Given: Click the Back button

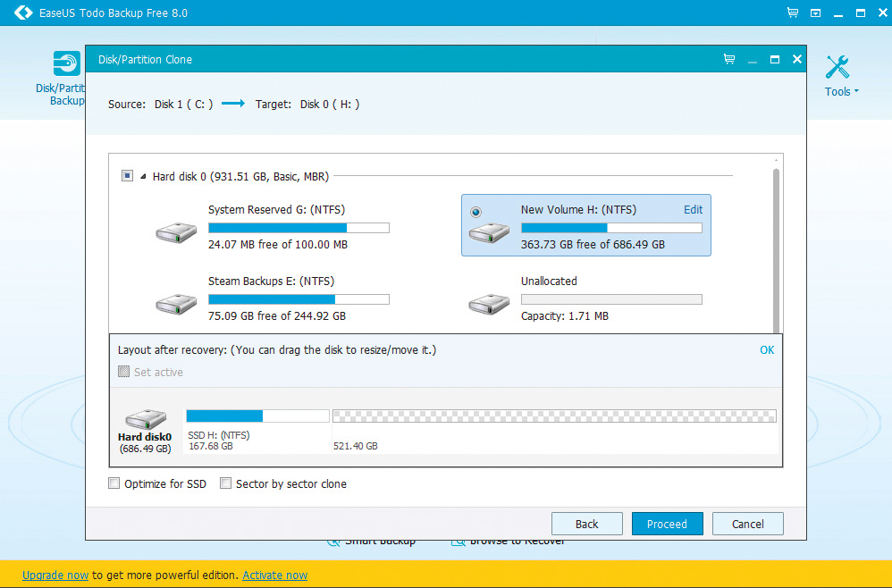Looking at the screenshot, I should coord(587,524).
